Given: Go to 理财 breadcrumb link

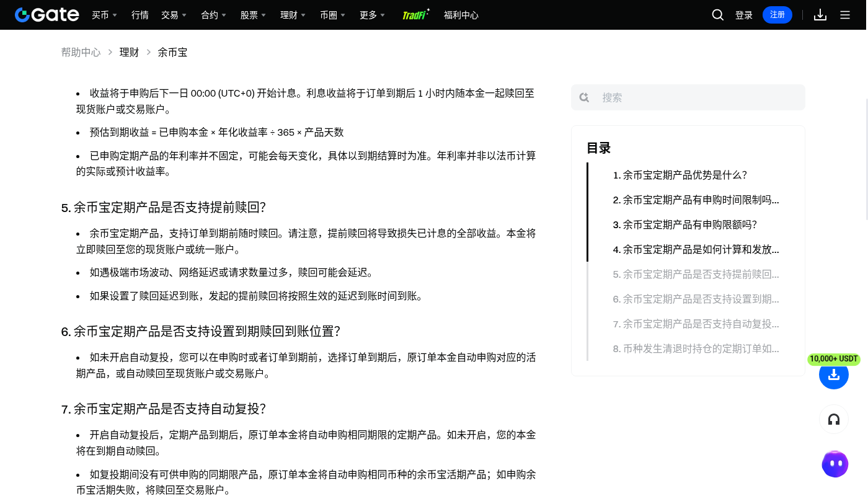Looking at the screenshot, I should pos(129,52).
